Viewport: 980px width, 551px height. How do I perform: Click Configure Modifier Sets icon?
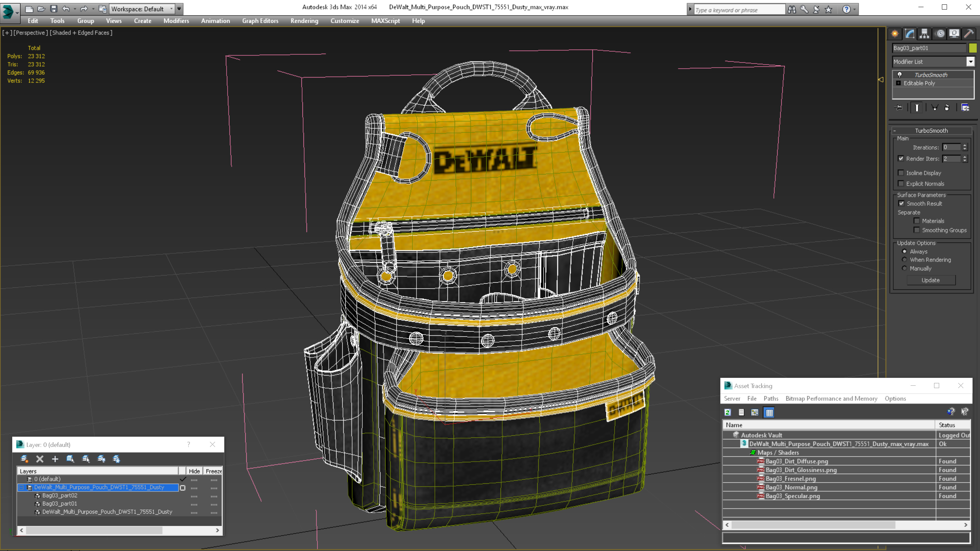tap(965, 107)
